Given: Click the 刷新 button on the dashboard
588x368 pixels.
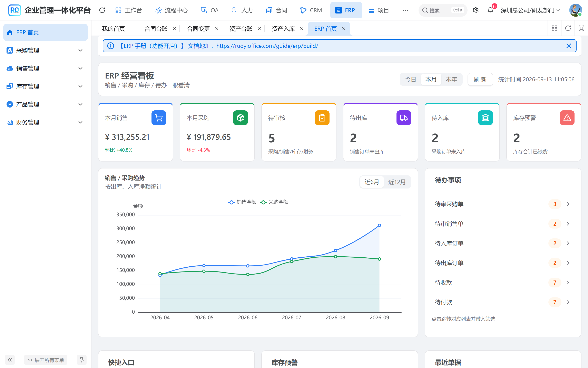Looking at the screenshot, I should point(480,79).
